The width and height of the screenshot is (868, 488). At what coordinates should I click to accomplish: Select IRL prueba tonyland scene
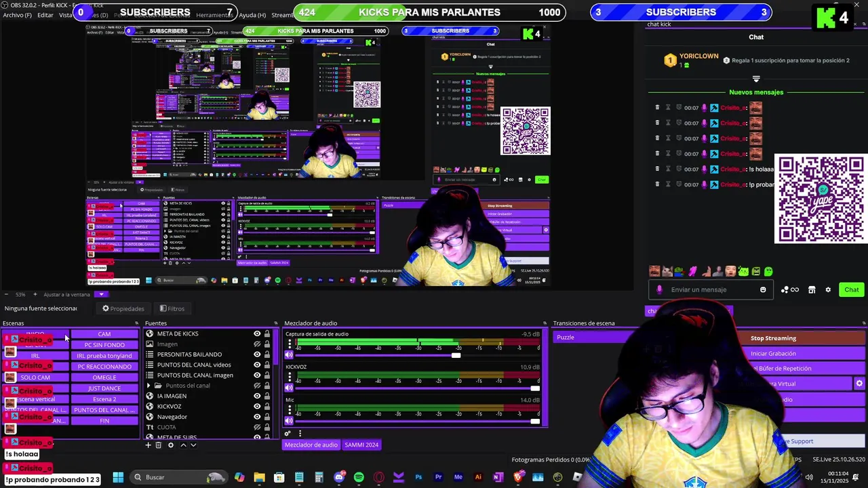coord(104,356)
